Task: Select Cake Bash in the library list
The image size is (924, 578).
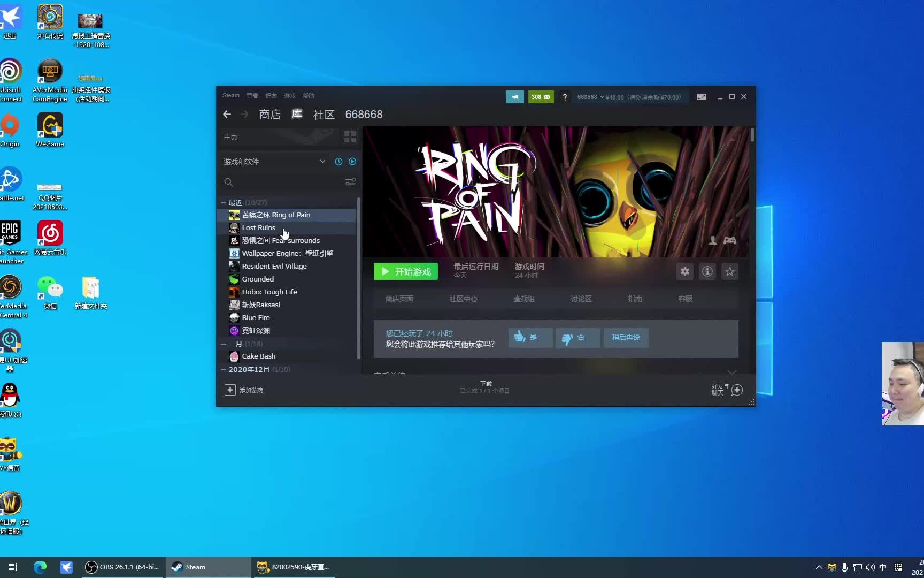Action: click(286, 356)
